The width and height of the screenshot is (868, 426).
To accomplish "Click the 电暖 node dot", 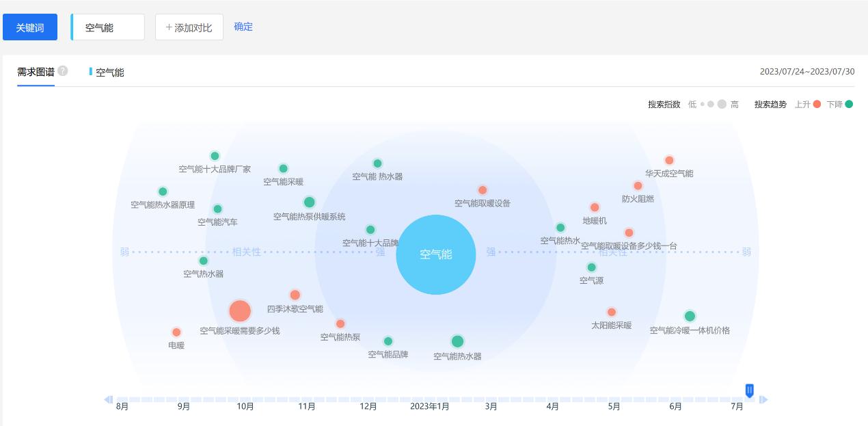I will point(176,332).
